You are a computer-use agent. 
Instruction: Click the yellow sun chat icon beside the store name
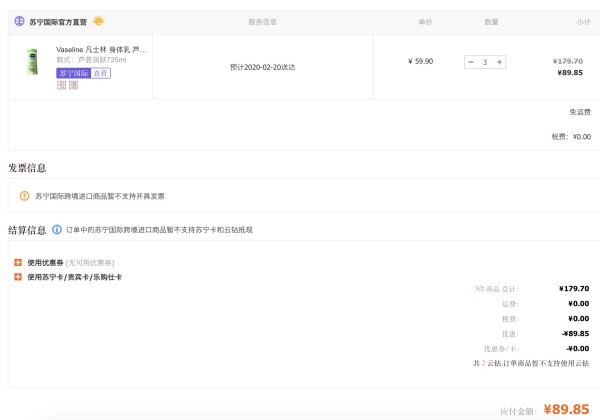pos(98,21)
